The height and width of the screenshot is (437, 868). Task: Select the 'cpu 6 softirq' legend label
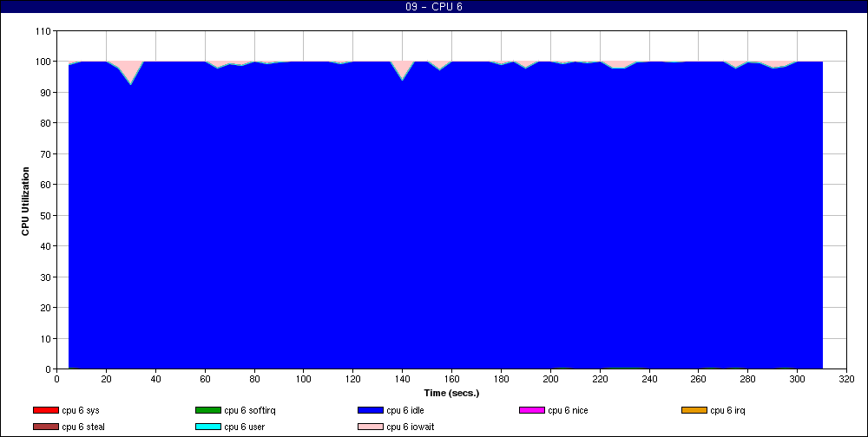[x=250, y=410]
